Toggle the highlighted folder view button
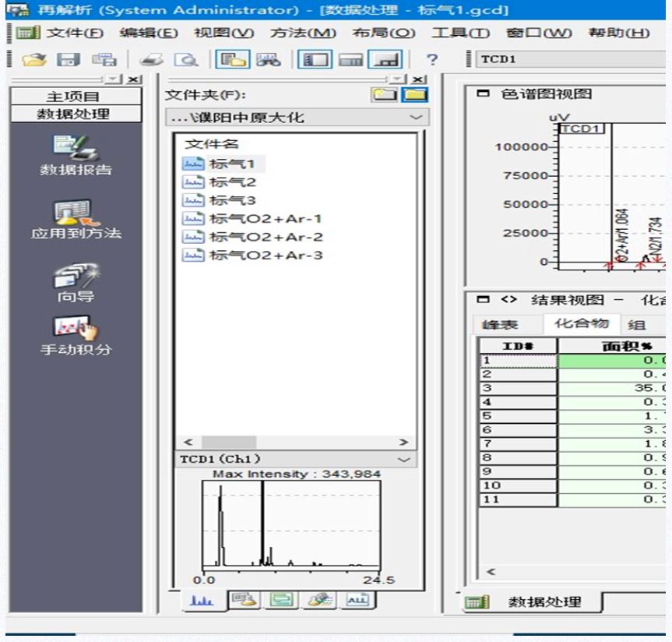672x642 pixels. point(416,95)
